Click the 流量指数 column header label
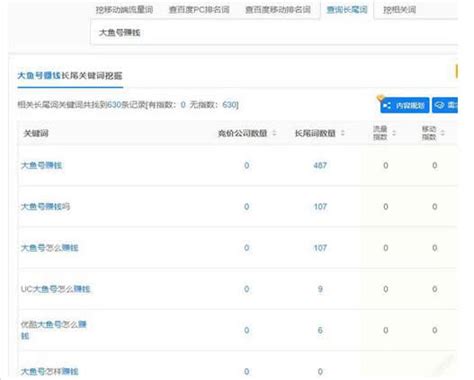This screenshot has height=380, width=474. (x=380, y=133)
